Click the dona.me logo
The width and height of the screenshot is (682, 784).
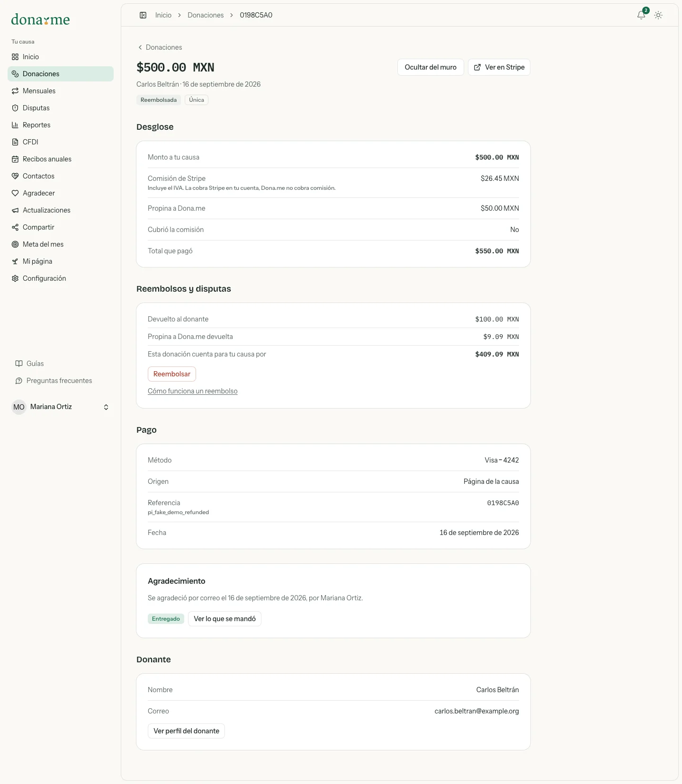coord(41,19)
